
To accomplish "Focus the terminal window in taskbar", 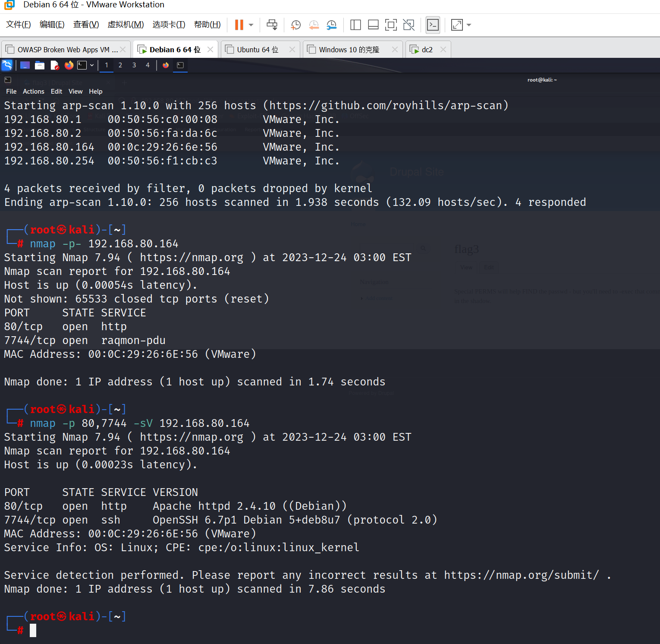I will pos(180,65).
